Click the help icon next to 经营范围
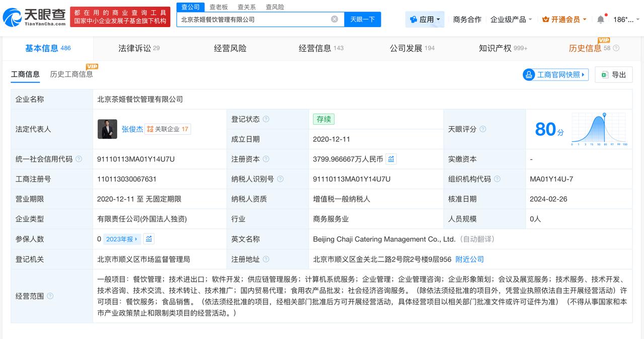The height and width of the screenshot is (339, 644). (49, 296)
